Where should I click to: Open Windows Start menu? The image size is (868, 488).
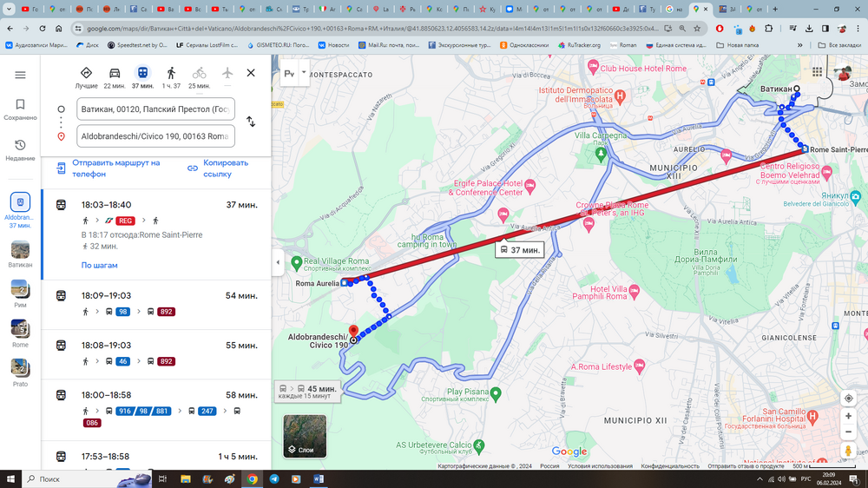pyautogui.click(x=10, y=479)
